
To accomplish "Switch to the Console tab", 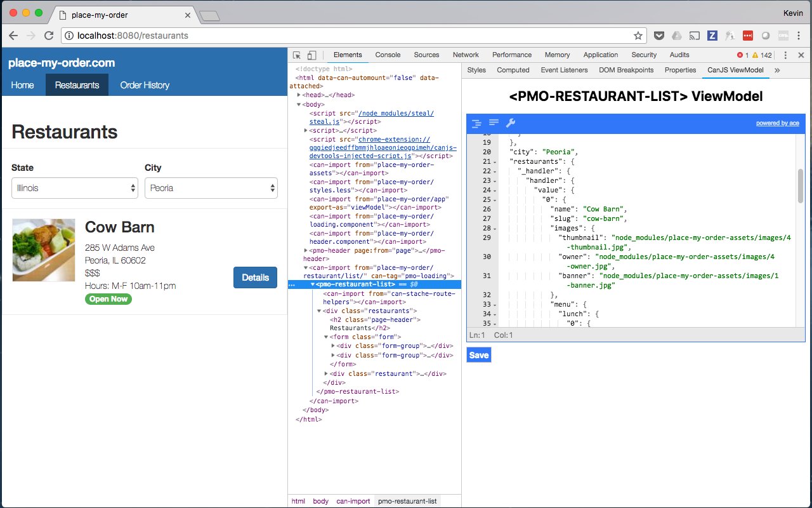I will click(x=388, y=55).
